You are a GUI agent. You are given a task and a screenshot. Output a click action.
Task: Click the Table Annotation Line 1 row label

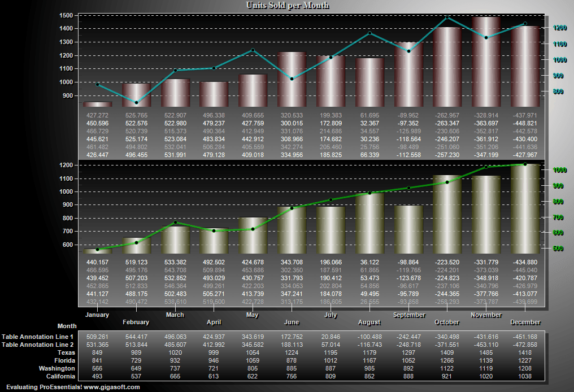(37, 337)
